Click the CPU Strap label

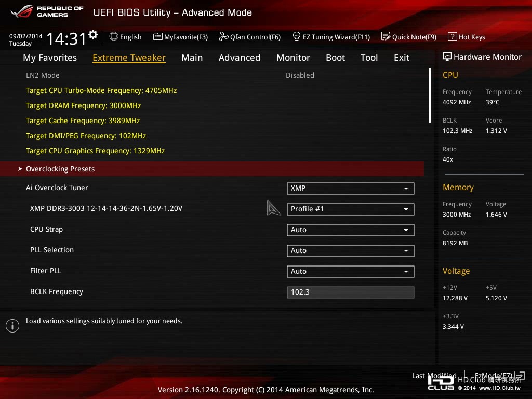point(46,229)
